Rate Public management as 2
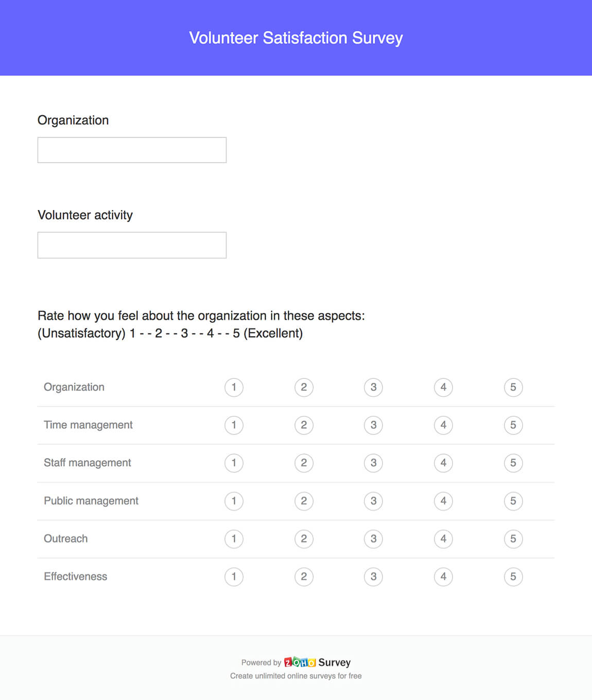 (x=304, y=501)
